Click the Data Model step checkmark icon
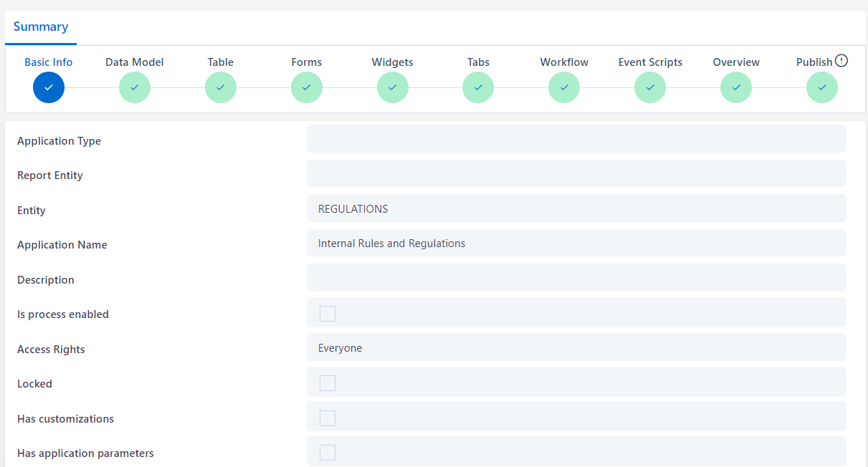The height and width of the screenshot is (467, 868). tap(135, 87)
